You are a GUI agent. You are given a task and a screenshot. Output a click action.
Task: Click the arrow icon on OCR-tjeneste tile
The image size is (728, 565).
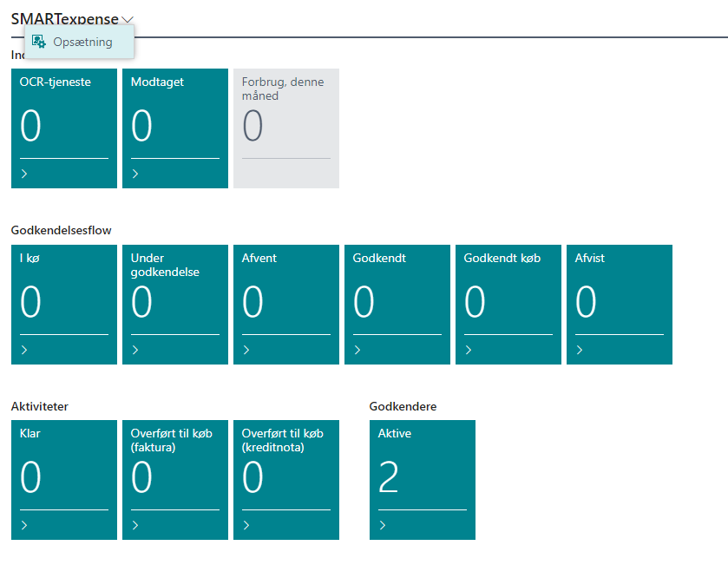24,174
